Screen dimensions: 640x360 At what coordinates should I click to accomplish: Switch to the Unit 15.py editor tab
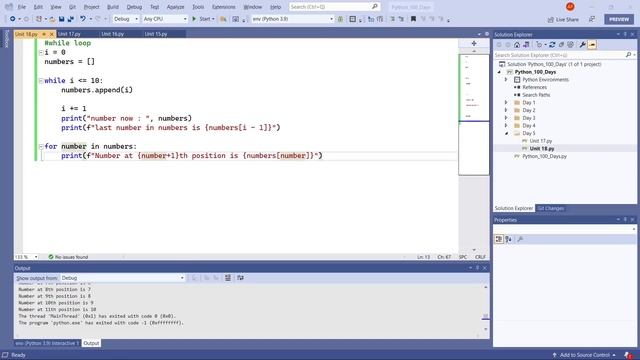pyautogui.click(x=156, y=34)
